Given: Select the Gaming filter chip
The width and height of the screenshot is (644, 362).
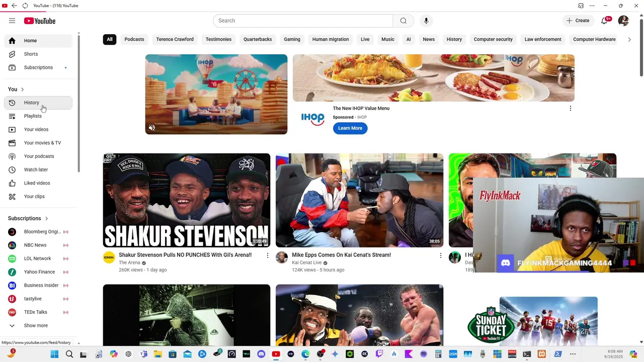Looking at the screenshot, I should (x=292, y=39).
